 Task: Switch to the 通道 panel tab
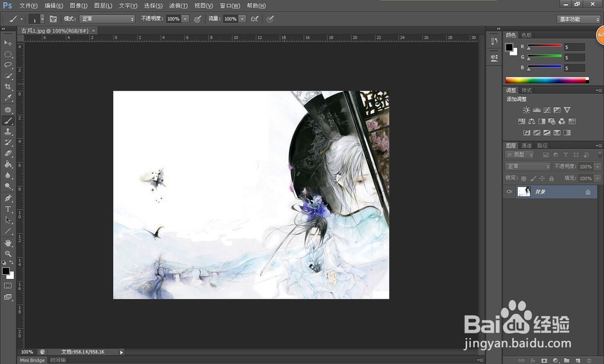point(525,145)
